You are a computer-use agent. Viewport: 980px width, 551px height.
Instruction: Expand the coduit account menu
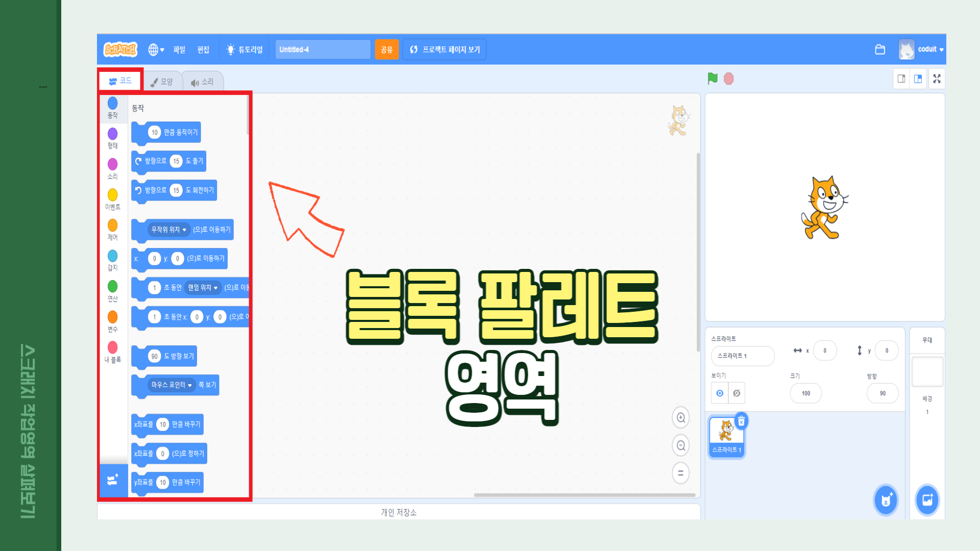[930, 49]
